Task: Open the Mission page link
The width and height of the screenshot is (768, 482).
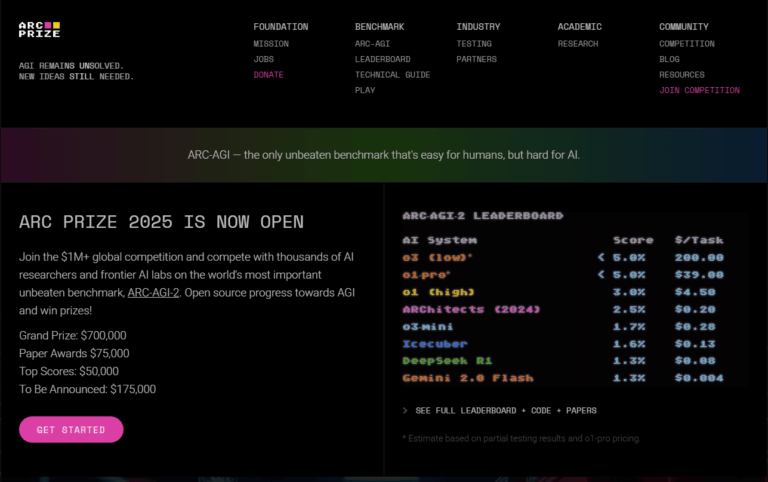Action: click(271, 44)
